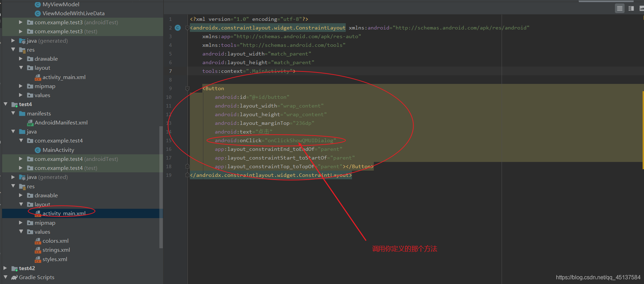
Task: Click line number 16 in the gutter
Action: click(x=169, y=149)
